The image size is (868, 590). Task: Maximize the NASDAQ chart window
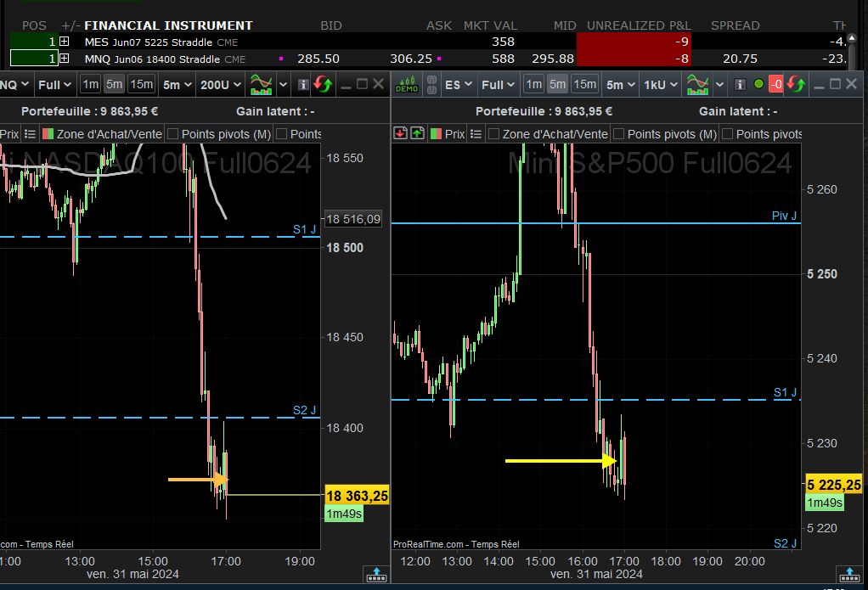pos(362,84)
